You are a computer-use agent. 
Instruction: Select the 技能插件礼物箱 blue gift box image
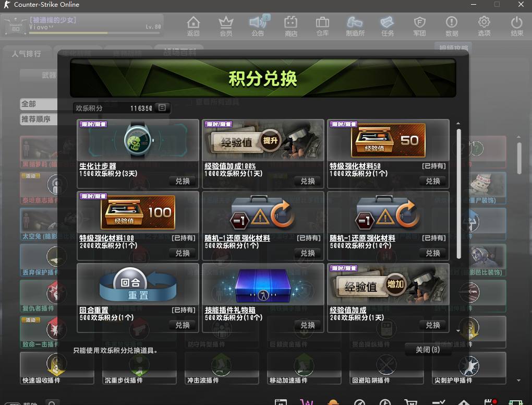[x=263, y=284]
